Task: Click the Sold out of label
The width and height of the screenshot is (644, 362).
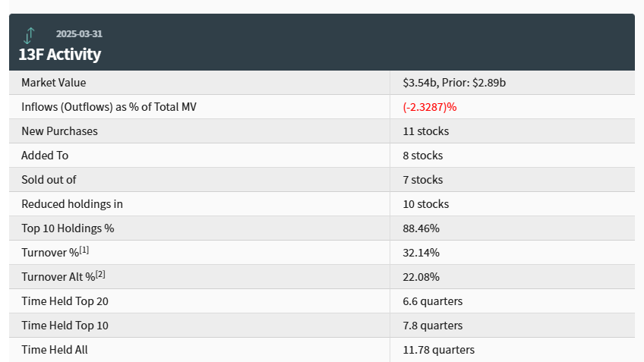Action: point(49,179)
